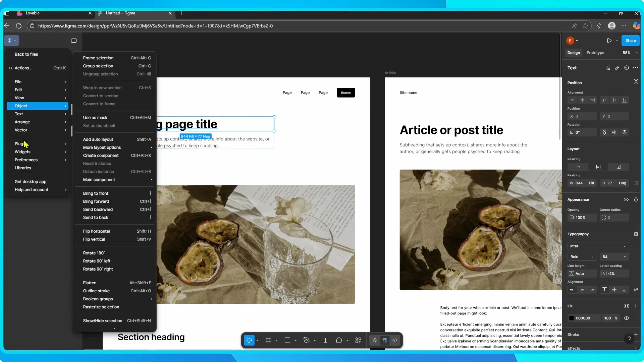Present the prototype with play icon
The width and height of the screenshot is (644, 362).
[x=609, y=40]
